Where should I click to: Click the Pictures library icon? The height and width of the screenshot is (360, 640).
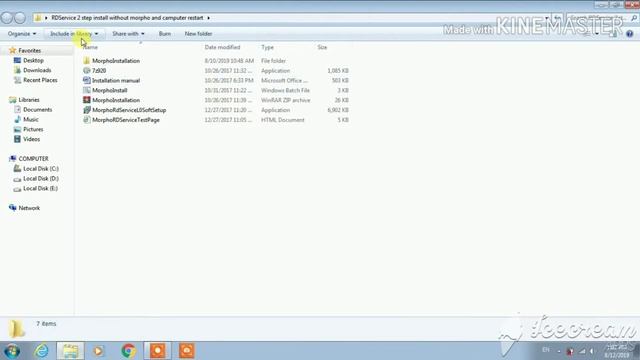click(17, 129)
